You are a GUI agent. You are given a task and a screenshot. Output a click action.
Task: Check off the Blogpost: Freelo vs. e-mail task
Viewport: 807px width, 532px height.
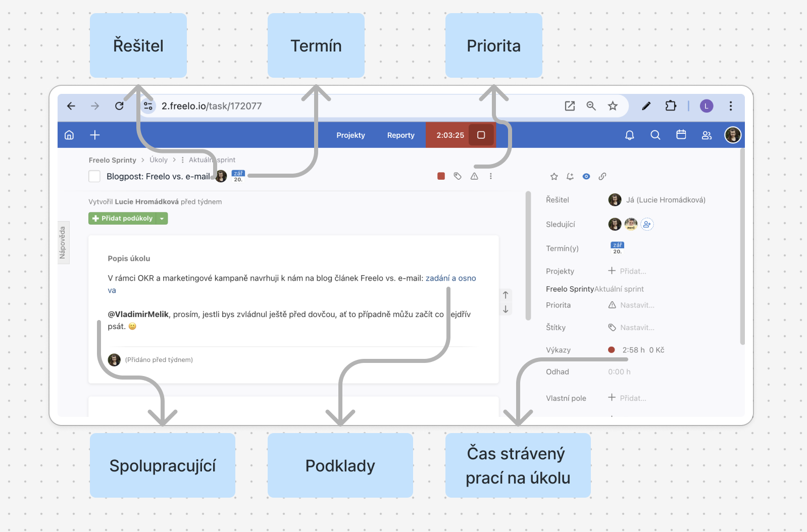(94, 176)
